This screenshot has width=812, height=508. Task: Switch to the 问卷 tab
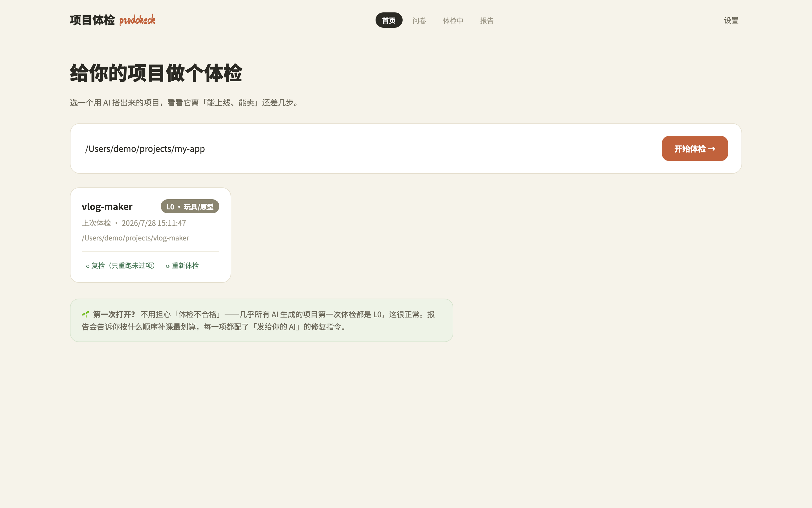[419, 20]
